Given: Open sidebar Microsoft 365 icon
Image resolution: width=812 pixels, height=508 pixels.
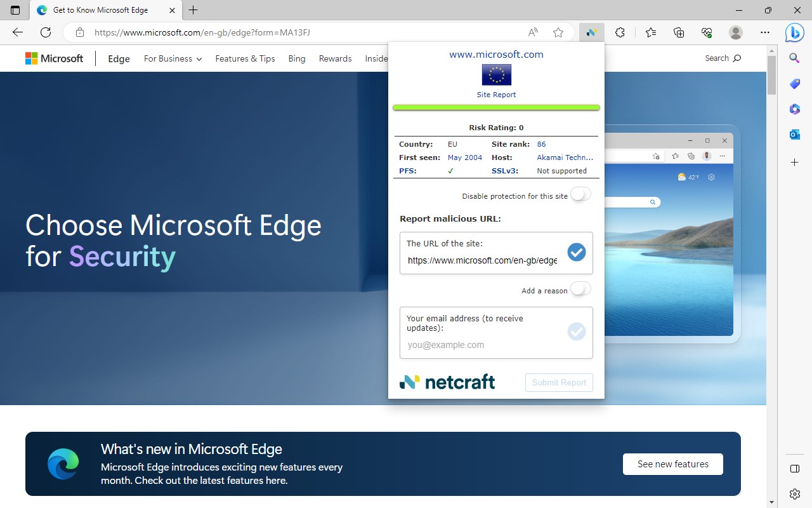Looking at the screenshot, I should click(794, 109).
